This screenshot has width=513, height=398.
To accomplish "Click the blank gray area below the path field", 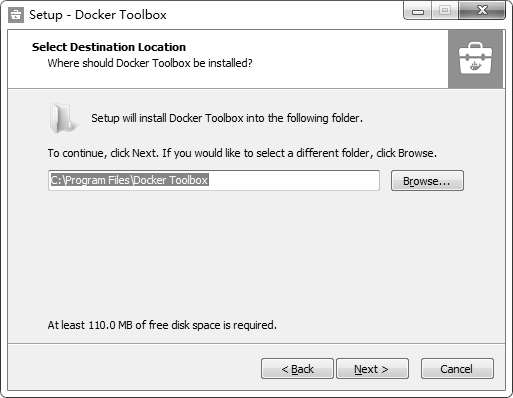I will 256,253.
